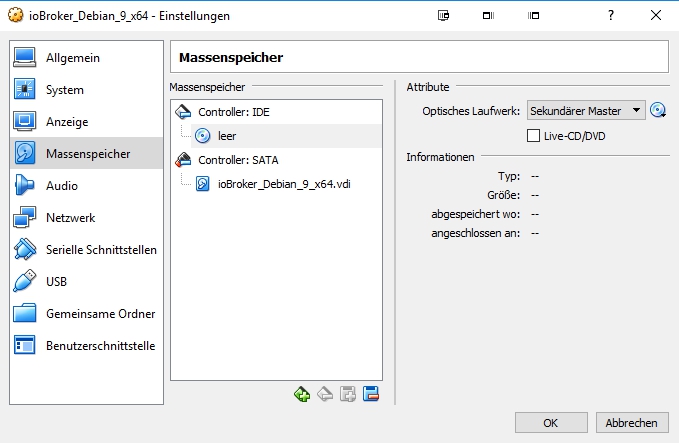The image size is (679, 443).
Task: Switch to the Anzeige settings page
Action: click(x=86, y=122)
